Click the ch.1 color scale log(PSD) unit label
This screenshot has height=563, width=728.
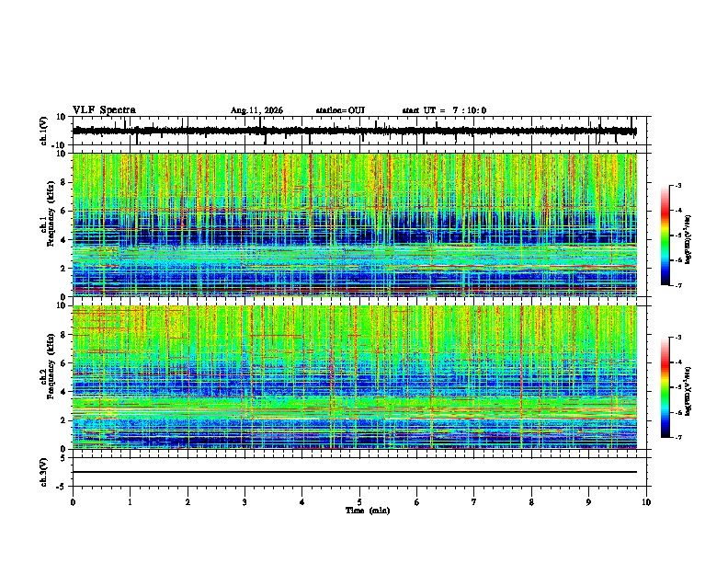coord(688,240)
